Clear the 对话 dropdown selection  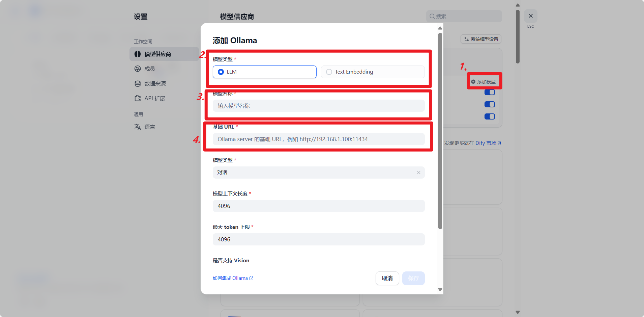[418, 173]
